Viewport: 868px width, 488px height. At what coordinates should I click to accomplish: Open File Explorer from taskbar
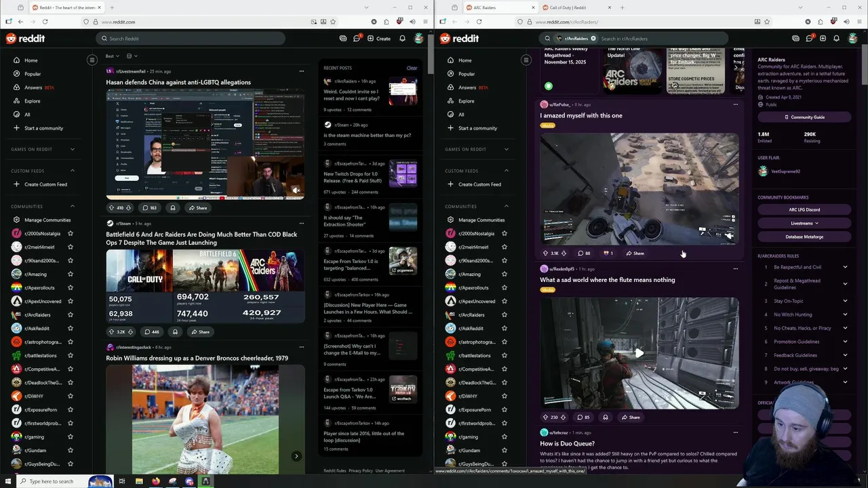point(139,481)
